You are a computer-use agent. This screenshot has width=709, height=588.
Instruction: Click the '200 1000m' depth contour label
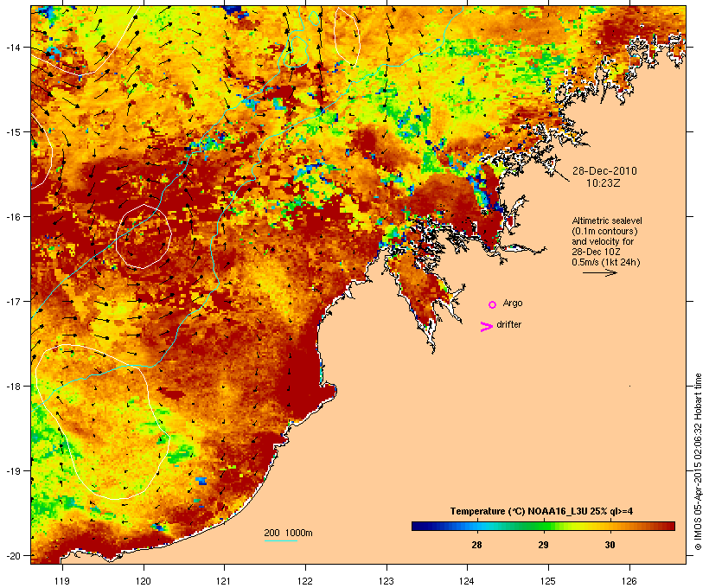pyautogui.click(x=288, y=533)
